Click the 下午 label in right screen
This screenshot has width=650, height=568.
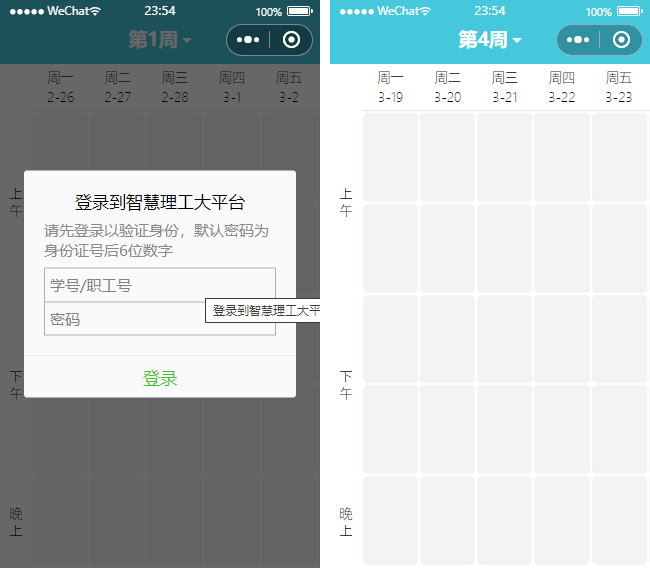[x=346, y=385]
